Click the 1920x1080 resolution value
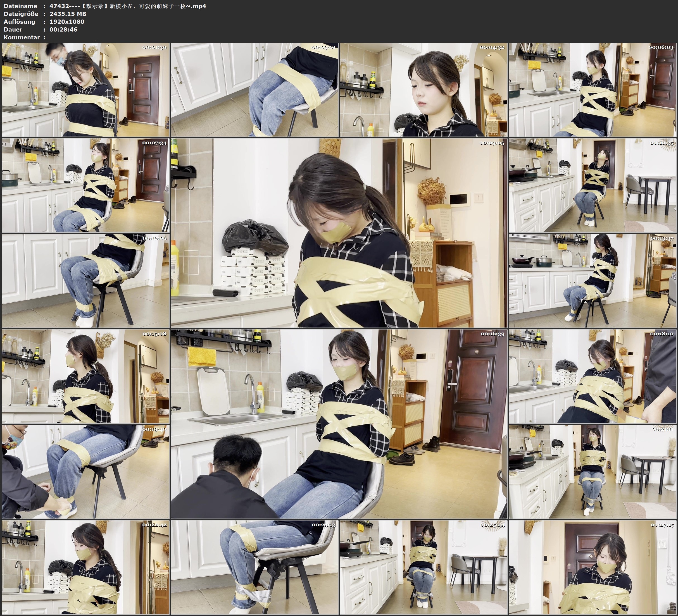The image size is (678, 616). 66,22
